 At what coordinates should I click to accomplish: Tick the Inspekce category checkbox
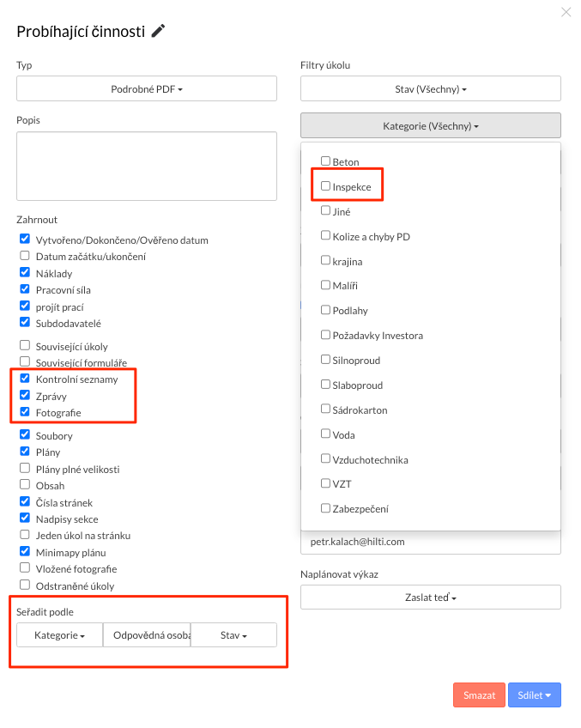tap(326, 185)
